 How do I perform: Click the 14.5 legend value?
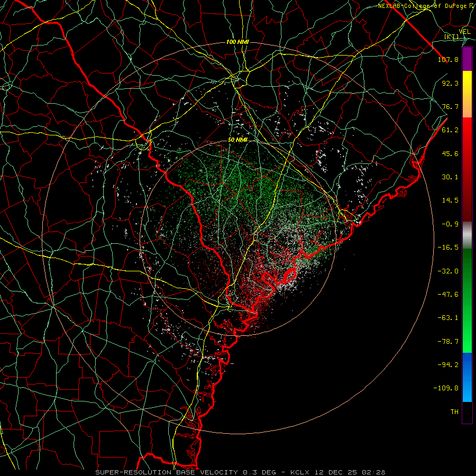point(450,200)
